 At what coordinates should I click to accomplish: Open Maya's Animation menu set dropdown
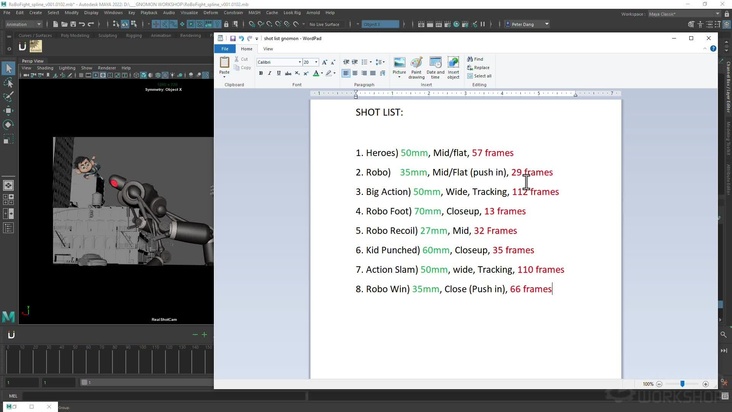pos(23,24)
